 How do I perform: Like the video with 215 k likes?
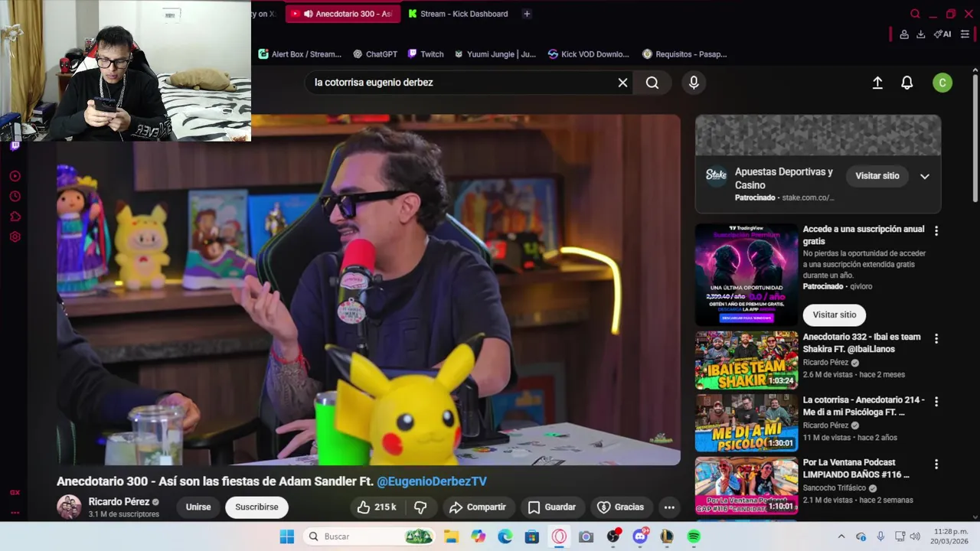tap(377, 507)
